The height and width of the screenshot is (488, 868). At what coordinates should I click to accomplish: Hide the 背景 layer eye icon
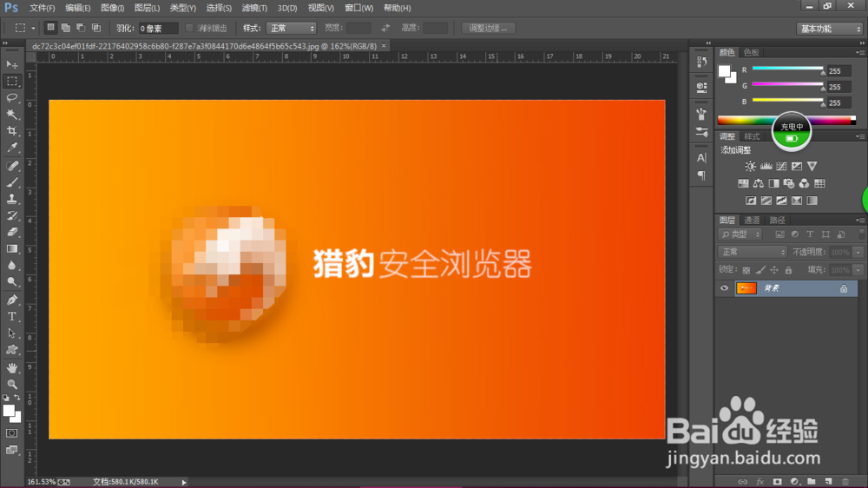point(724,288)
